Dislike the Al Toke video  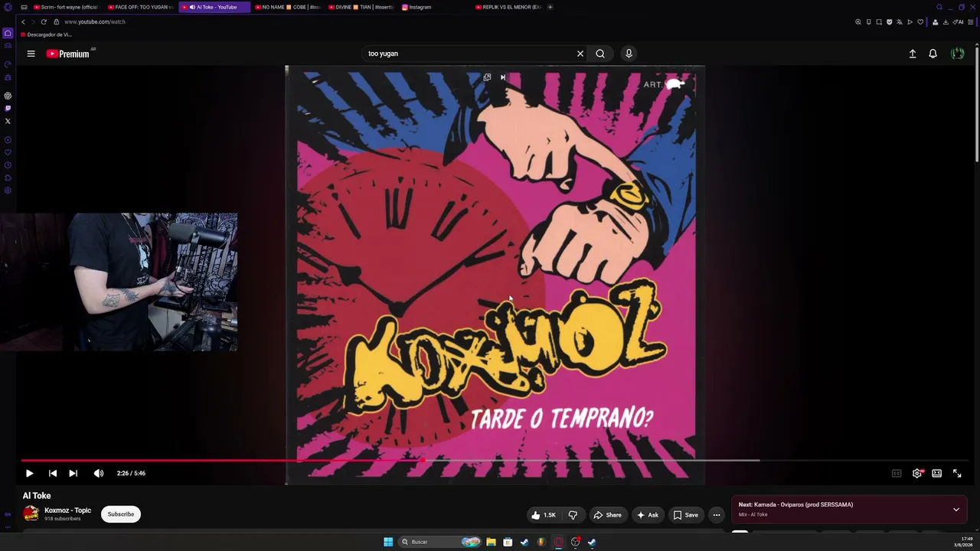click(x=573, y=515)
